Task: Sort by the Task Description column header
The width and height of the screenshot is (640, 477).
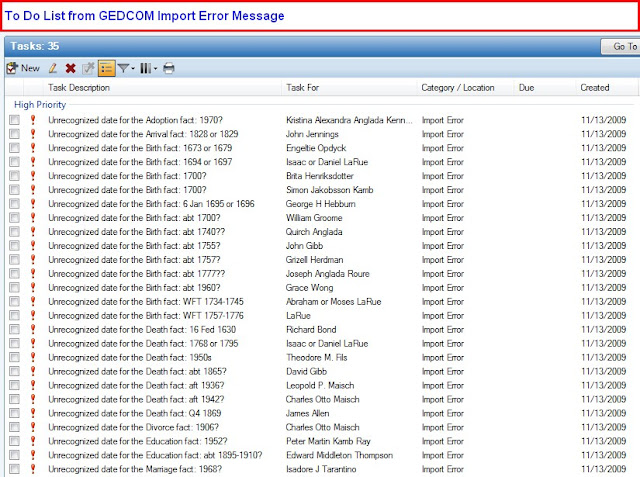Action: (79, 88)
